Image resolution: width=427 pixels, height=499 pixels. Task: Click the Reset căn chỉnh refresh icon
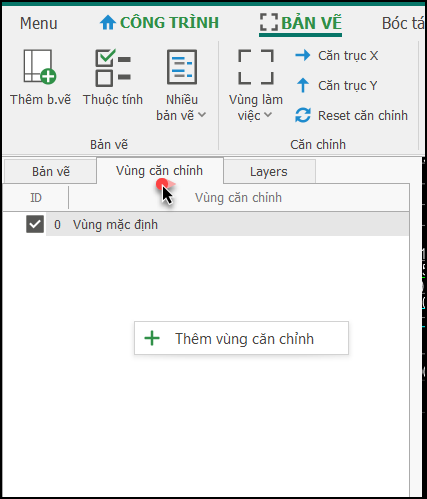click(303, 115)
